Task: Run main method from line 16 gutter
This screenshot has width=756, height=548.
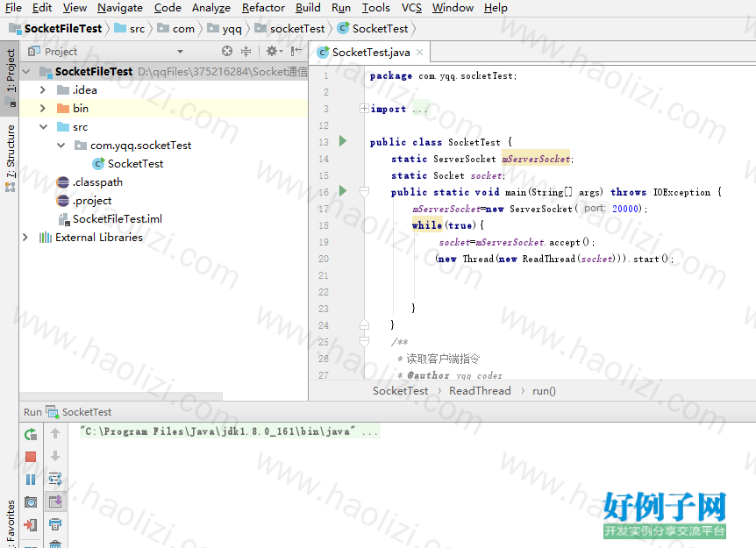Action: click(x=343, y=191)
